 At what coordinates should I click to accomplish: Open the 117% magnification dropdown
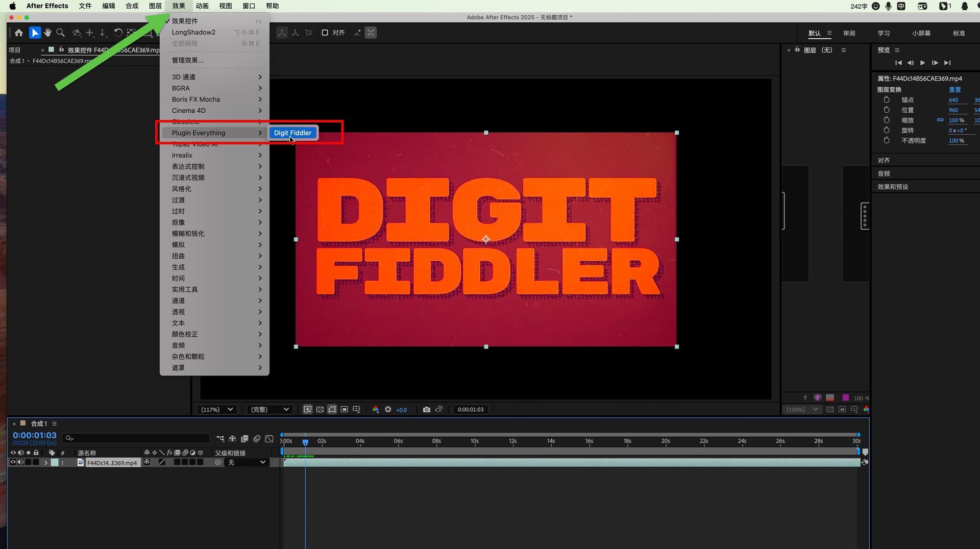point(217,410)
